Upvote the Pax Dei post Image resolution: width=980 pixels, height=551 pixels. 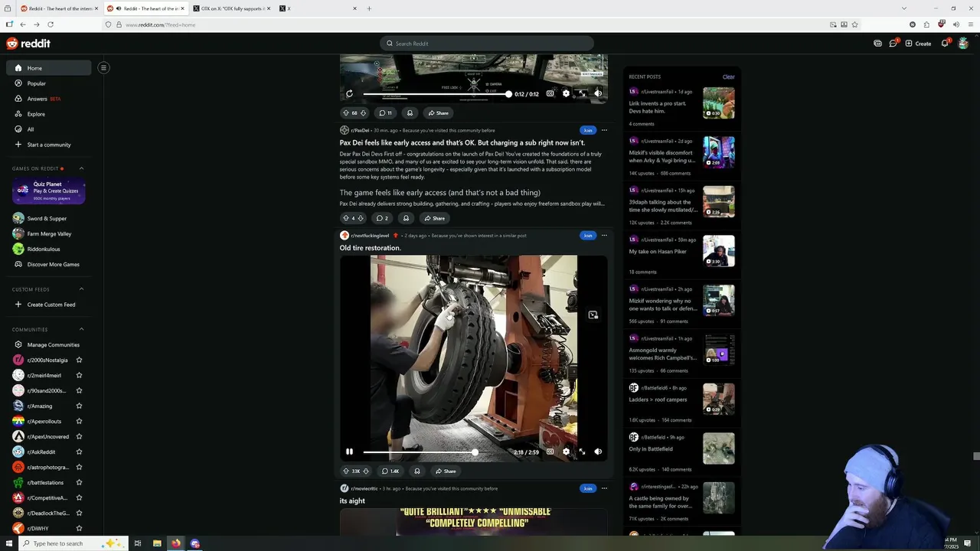[x=346, y=218]
